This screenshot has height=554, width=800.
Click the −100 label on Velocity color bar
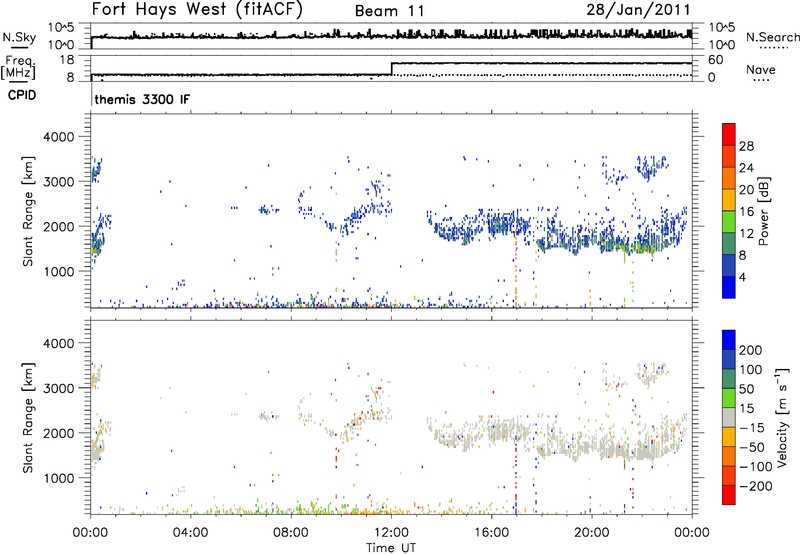coord(756,466)
